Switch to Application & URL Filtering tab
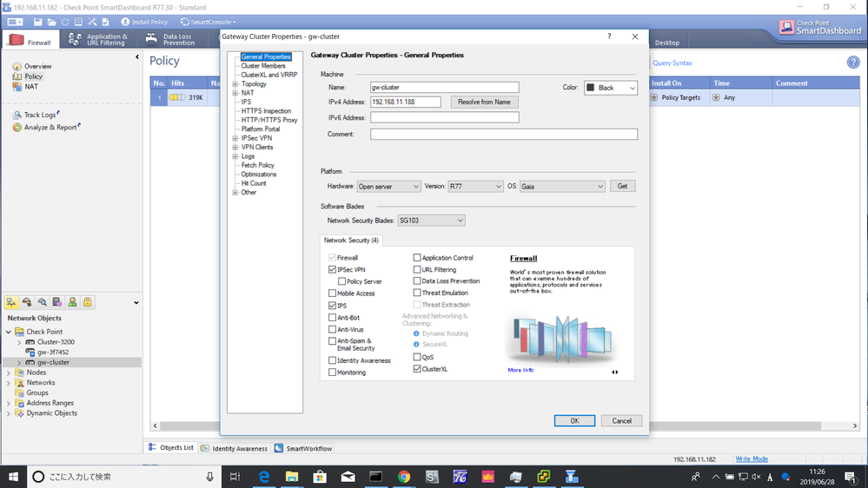Viewport: 868px width, 488px height. 97,39
